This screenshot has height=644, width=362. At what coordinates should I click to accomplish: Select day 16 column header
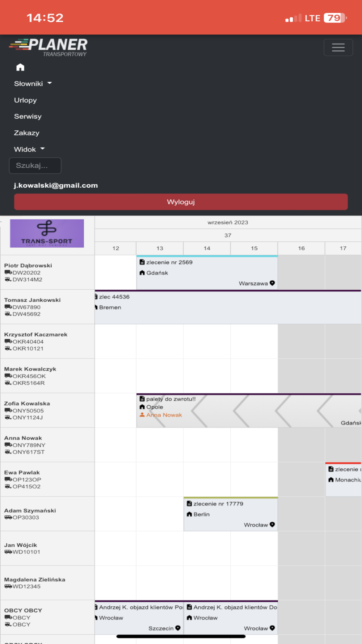pyautogui.click(x=301, y=248)
